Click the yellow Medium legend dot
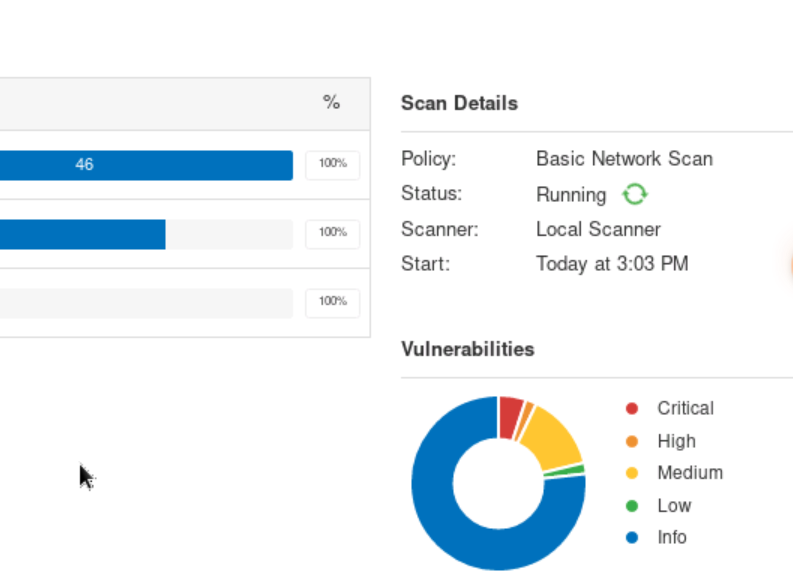The height and width of the screenshot is (578, 793). pos(632,473)
